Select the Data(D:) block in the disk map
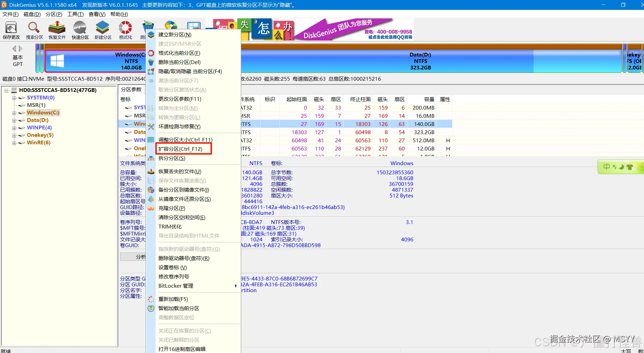644x353 pixels. 431,61
